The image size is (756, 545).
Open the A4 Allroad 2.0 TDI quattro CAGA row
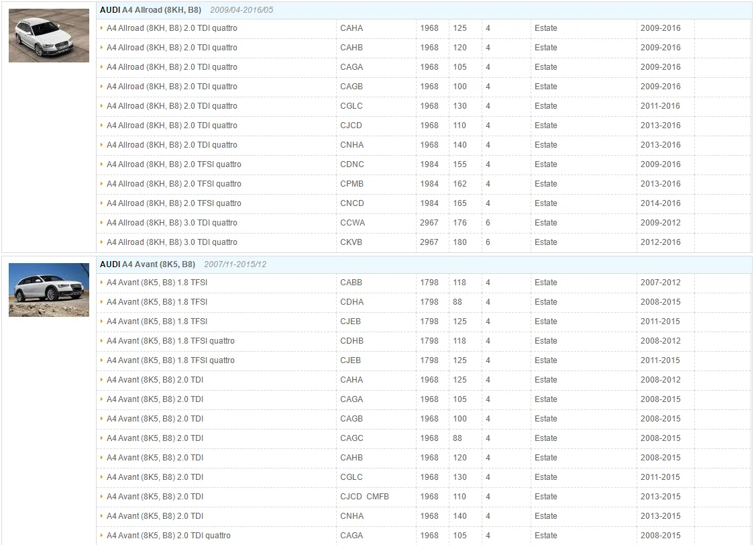click(x=424, y=67)
